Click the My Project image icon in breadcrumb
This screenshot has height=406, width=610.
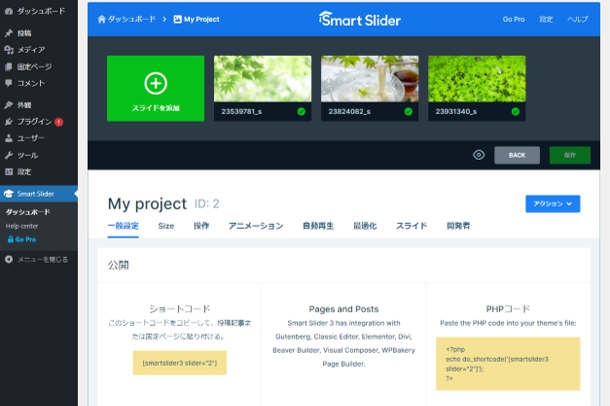[x=177, y=19]
